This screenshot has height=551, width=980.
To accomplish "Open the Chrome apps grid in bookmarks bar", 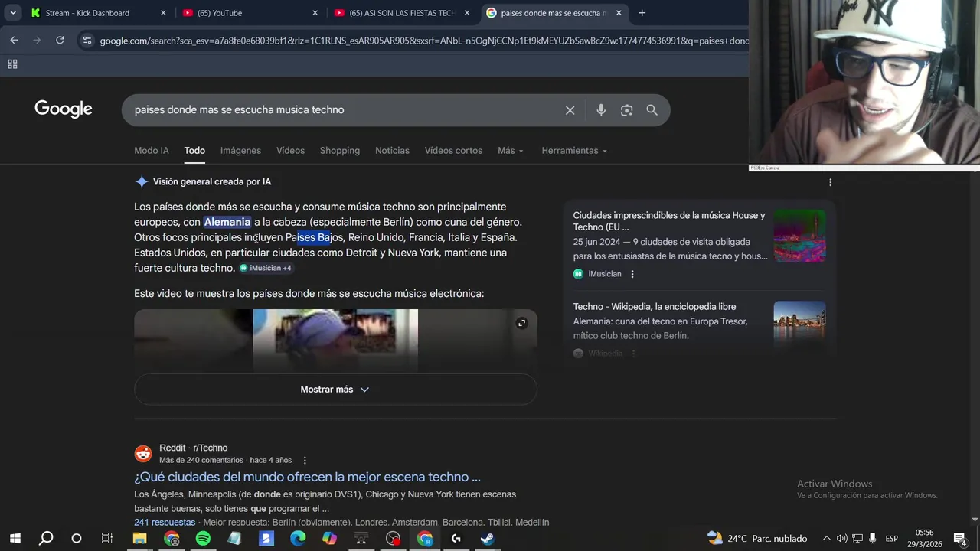I will point(12,64).
